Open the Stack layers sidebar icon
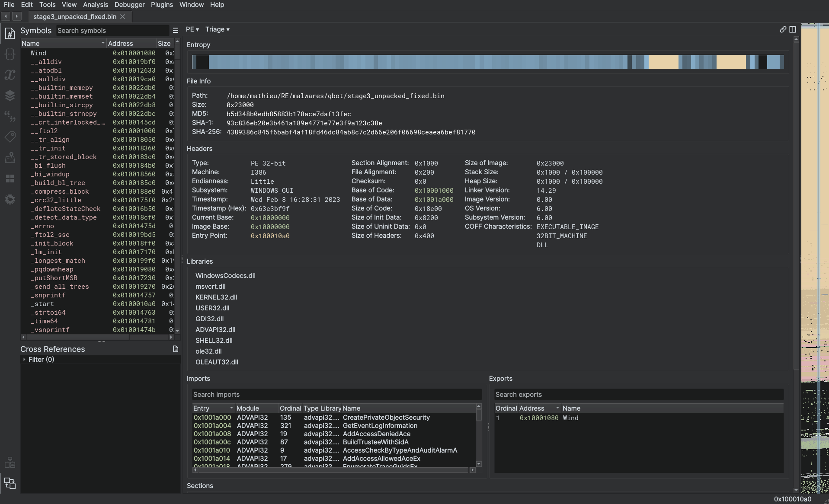This screenshot has width=829, height=504. pos(10,96)
